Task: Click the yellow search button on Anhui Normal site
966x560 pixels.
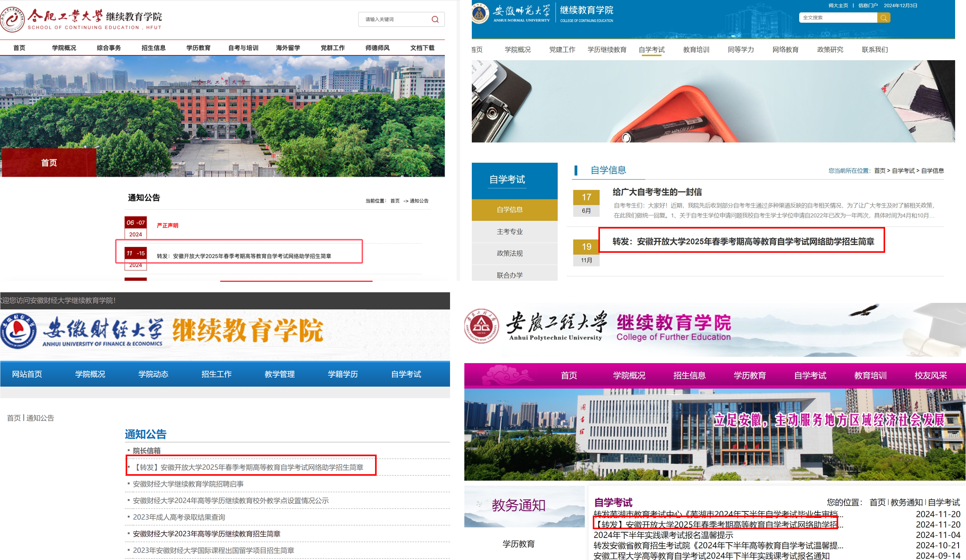Action: 883,18
